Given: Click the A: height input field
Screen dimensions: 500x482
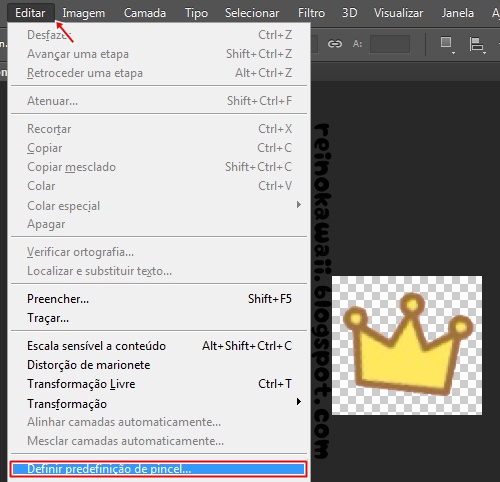Looking at the screenshot, I should pos(390,44).
